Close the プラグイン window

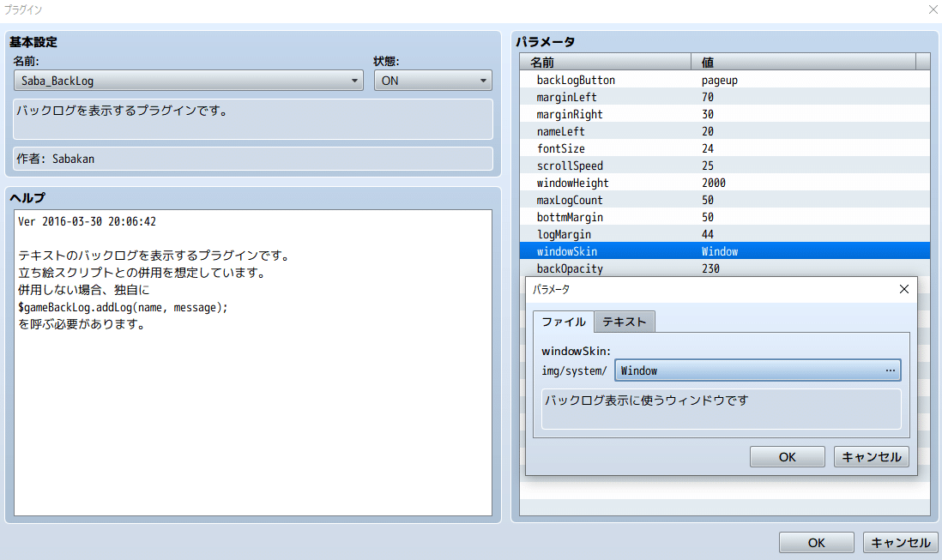(933, 9)
